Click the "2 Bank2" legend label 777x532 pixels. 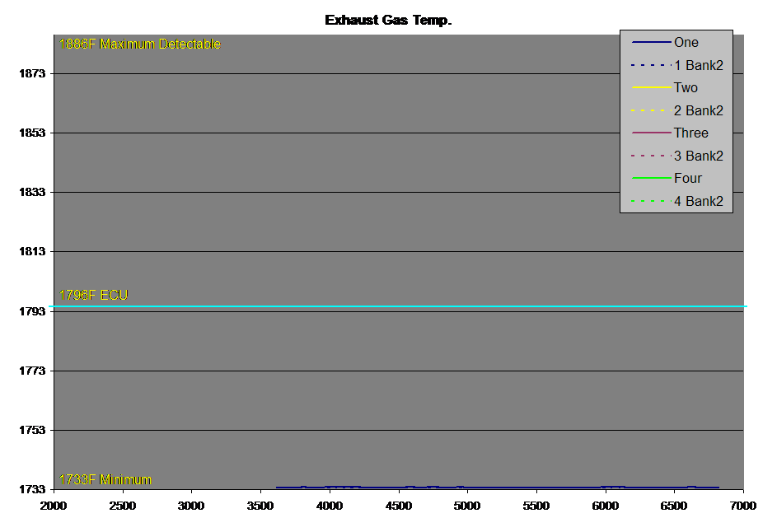coord(698,110)
